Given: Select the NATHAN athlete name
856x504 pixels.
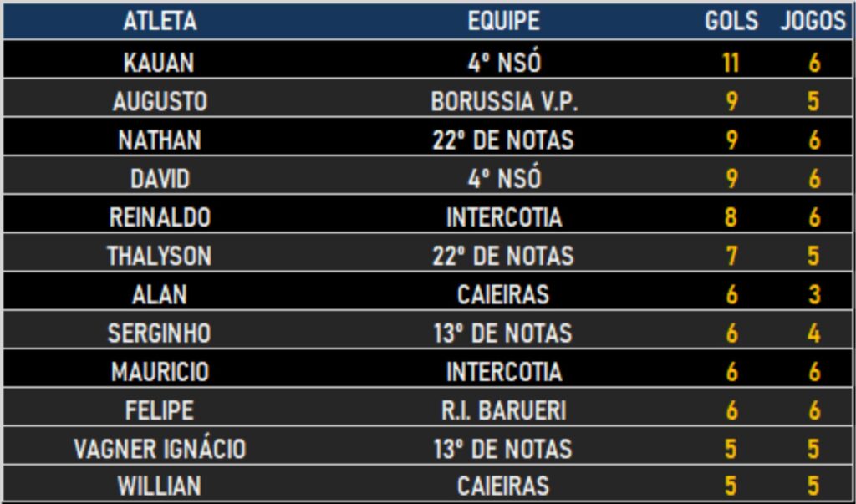Looking at the screenshot, I should point(160,140).
